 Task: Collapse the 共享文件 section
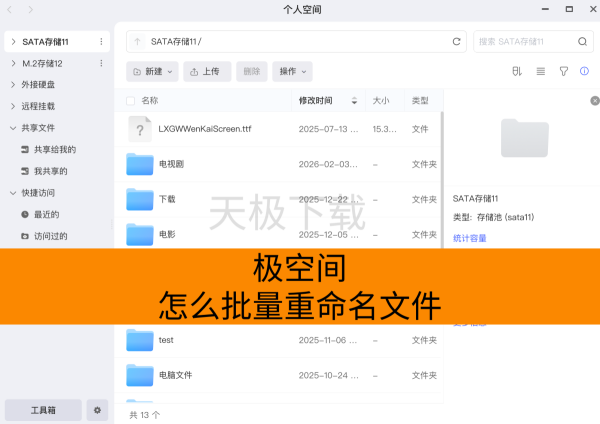tap(12, 128)
